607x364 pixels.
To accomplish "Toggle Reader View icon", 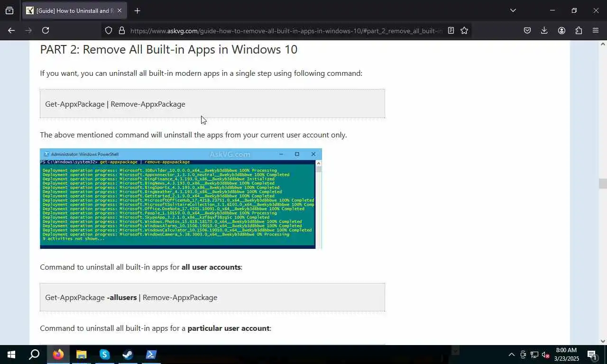I will 451,30.
